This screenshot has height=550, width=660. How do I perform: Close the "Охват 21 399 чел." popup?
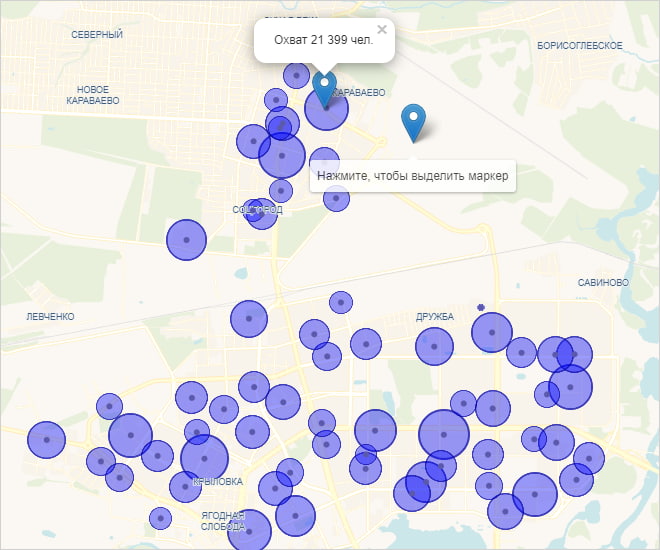382,30
